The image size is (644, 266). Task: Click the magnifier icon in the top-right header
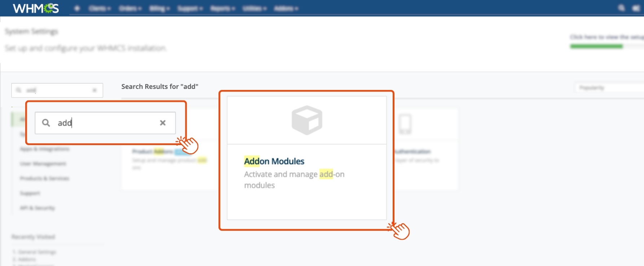[621, 8]
